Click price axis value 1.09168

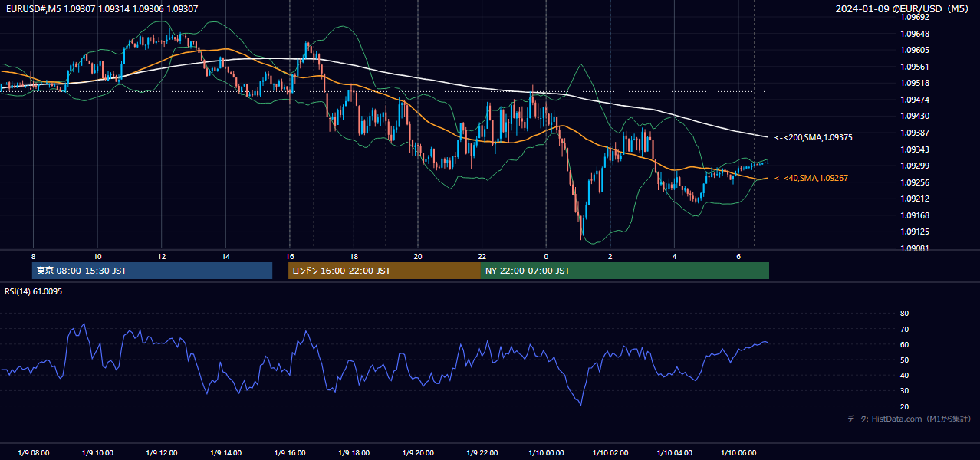click(x=915, y=215)
